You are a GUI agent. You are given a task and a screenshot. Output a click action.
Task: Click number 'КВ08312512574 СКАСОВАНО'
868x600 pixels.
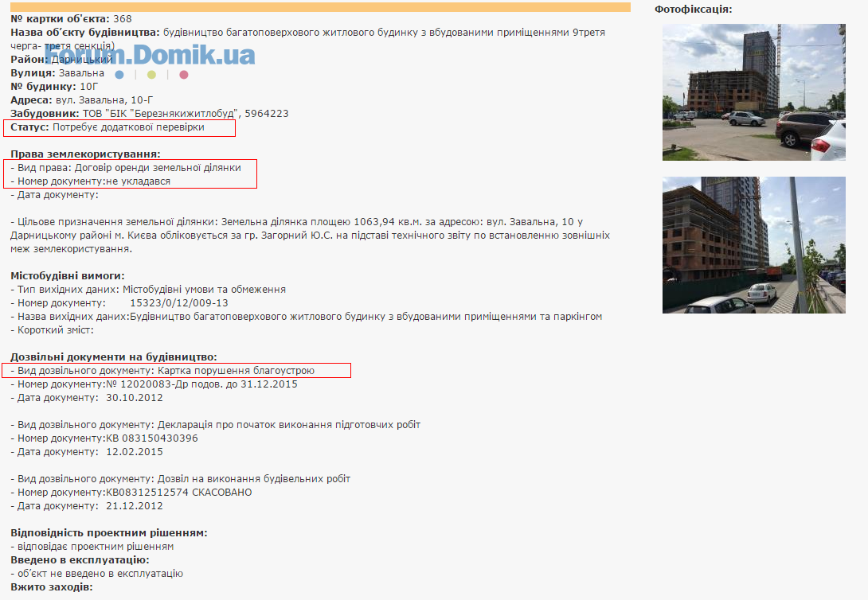tap(179, 493)
